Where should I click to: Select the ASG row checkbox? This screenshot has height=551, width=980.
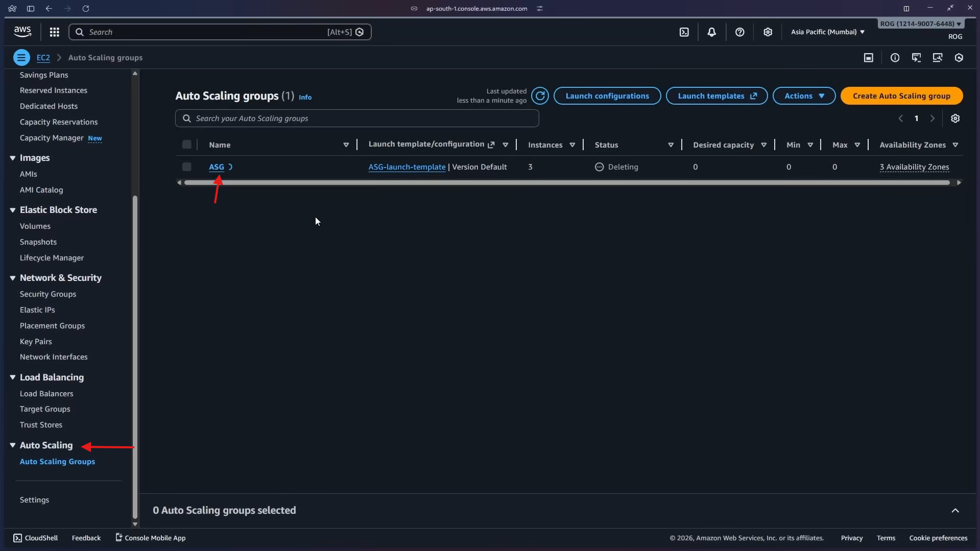coord(186,166)
